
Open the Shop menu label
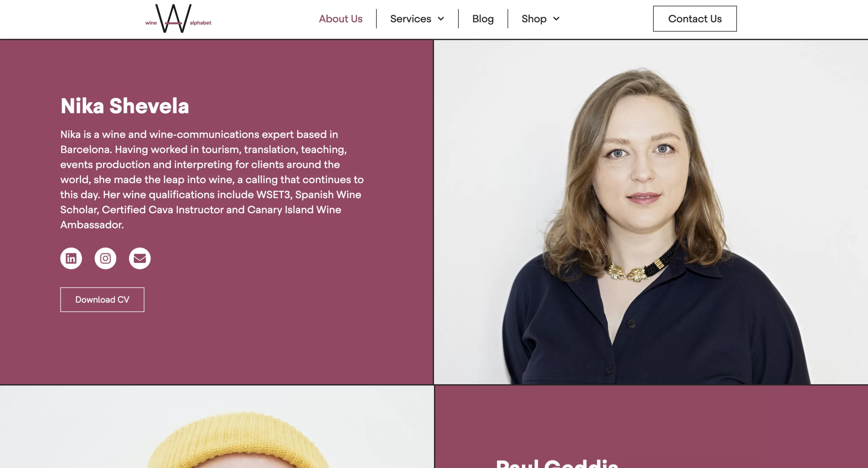(534, 19)
